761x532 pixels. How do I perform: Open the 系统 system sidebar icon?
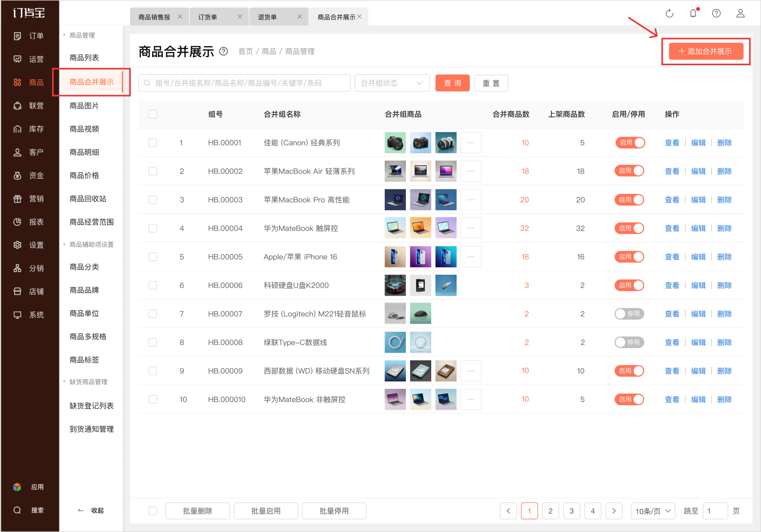[18, 315]
